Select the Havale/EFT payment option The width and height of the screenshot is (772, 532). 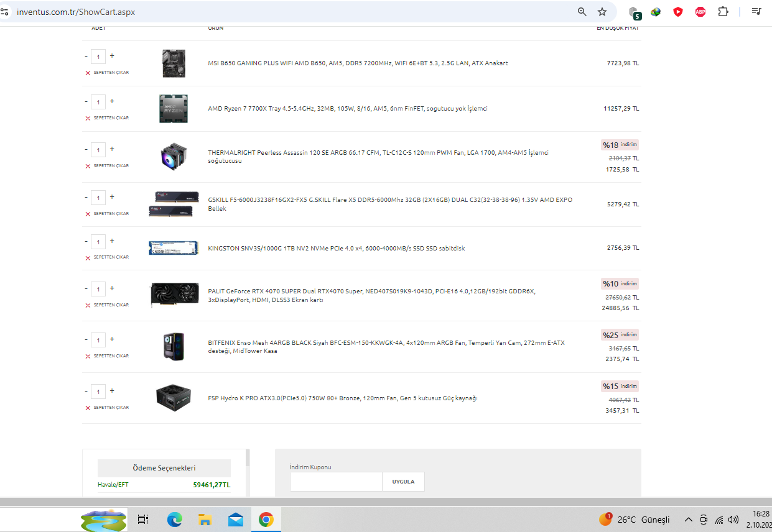(x=113, y=485)
